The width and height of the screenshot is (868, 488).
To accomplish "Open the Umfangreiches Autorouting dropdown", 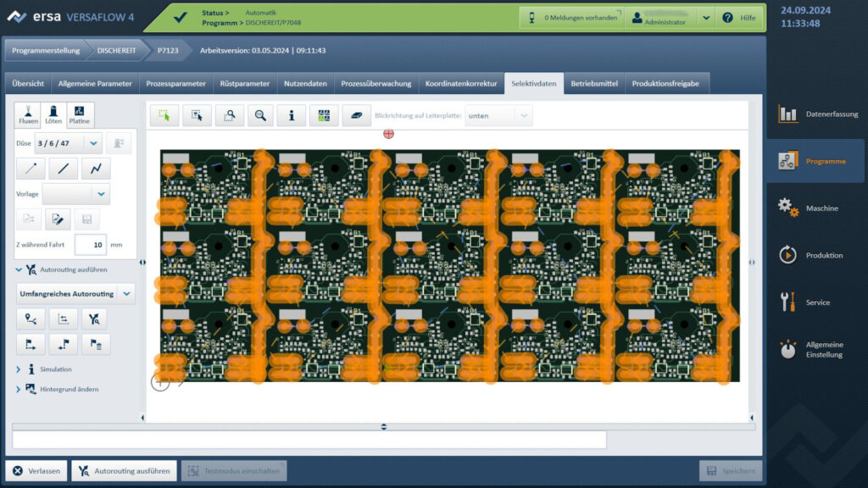I will click(x=75, y=294).
